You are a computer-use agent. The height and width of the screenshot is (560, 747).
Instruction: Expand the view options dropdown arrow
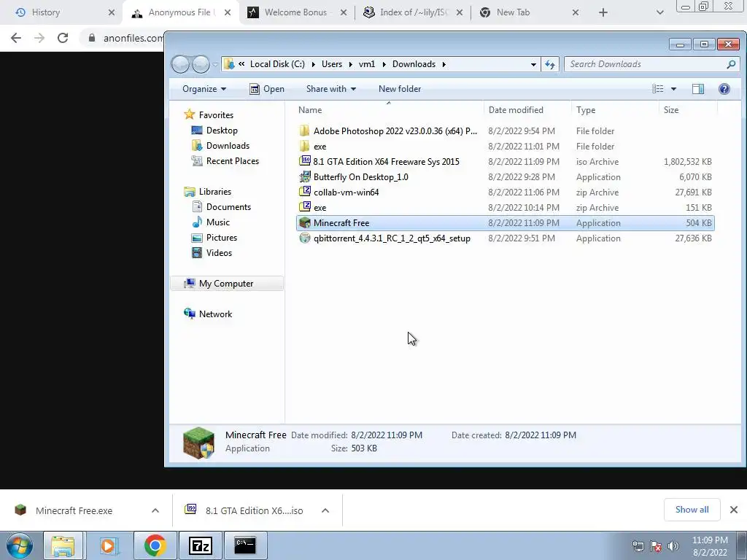click(x=673, y=89)
